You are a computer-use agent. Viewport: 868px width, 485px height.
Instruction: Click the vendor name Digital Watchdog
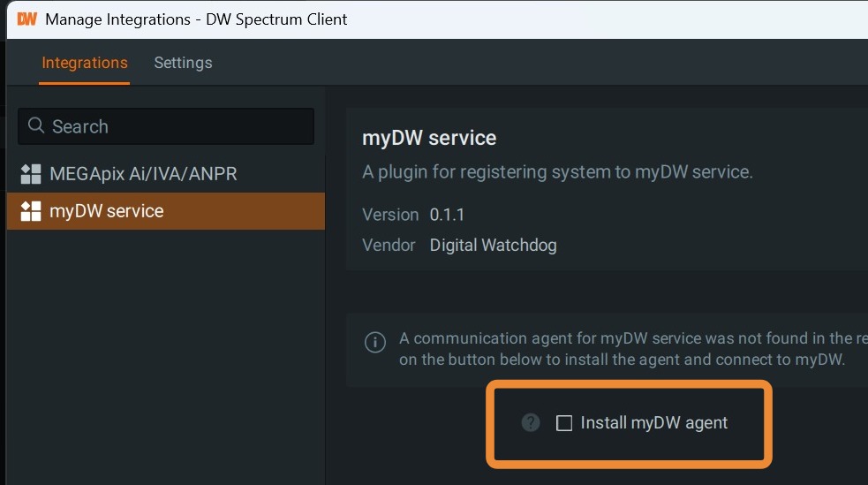pyautogui.click(x=494, y=246)
